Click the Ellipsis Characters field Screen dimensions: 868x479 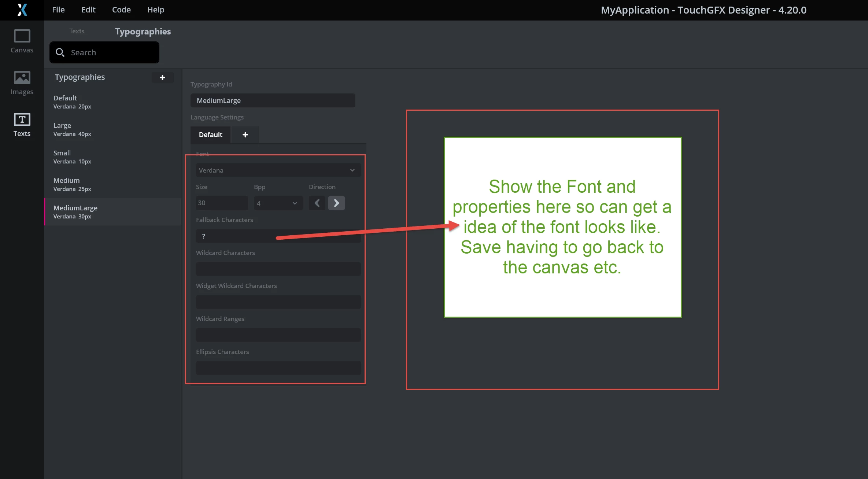pyautogui.click(x=278, y=368)
